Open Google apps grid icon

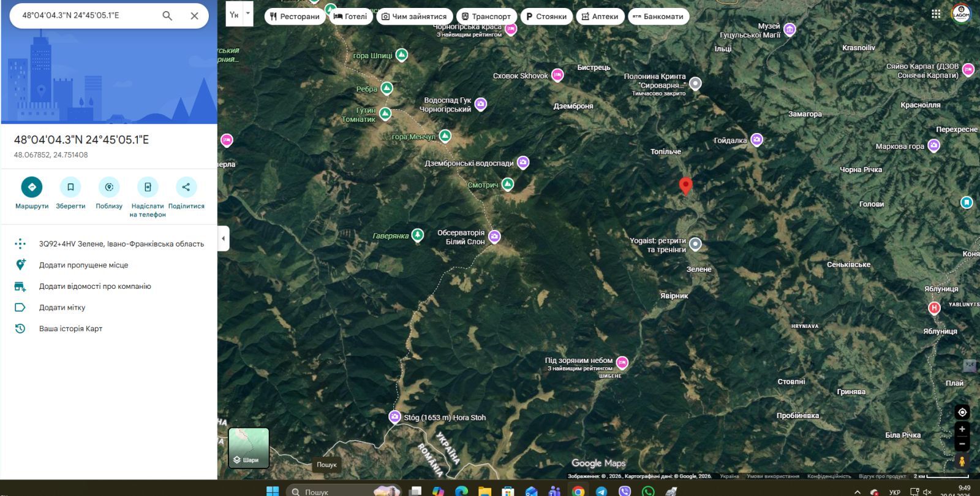coord(936,14)
